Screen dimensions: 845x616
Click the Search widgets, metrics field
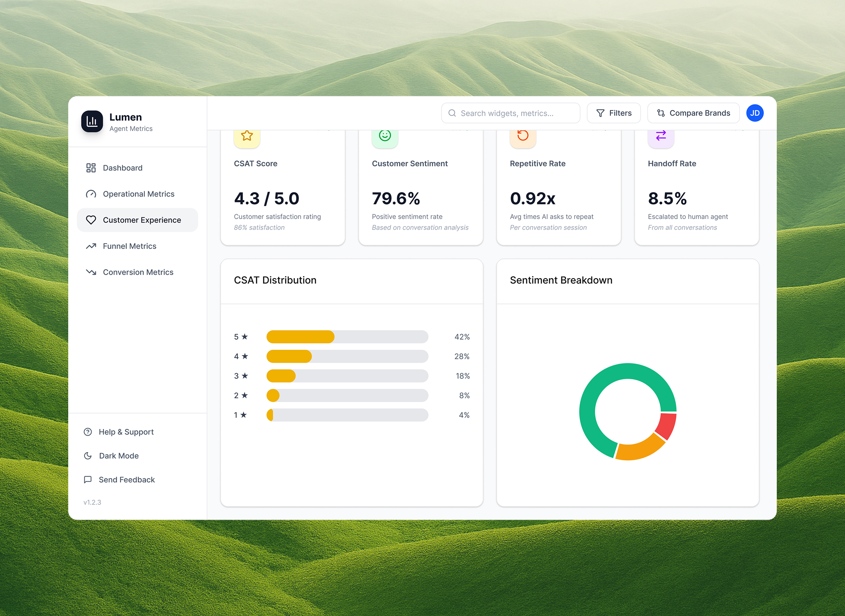click(511, 113)
